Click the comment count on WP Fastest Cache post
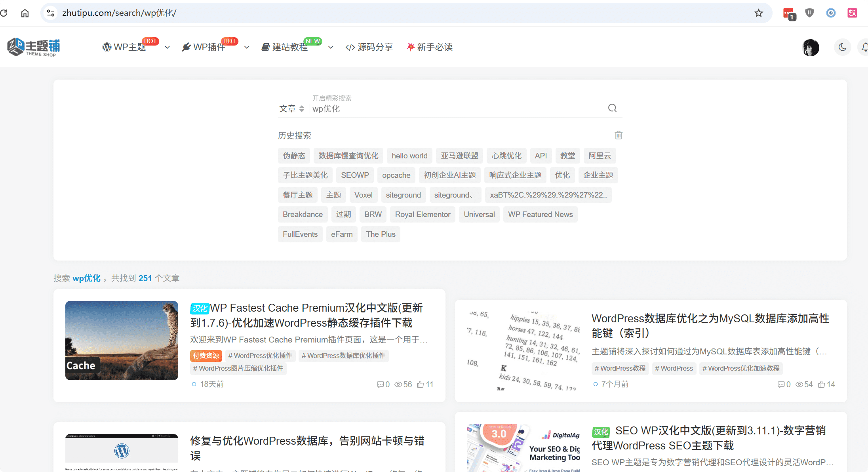Screen dimensions: 868x472 383,384
